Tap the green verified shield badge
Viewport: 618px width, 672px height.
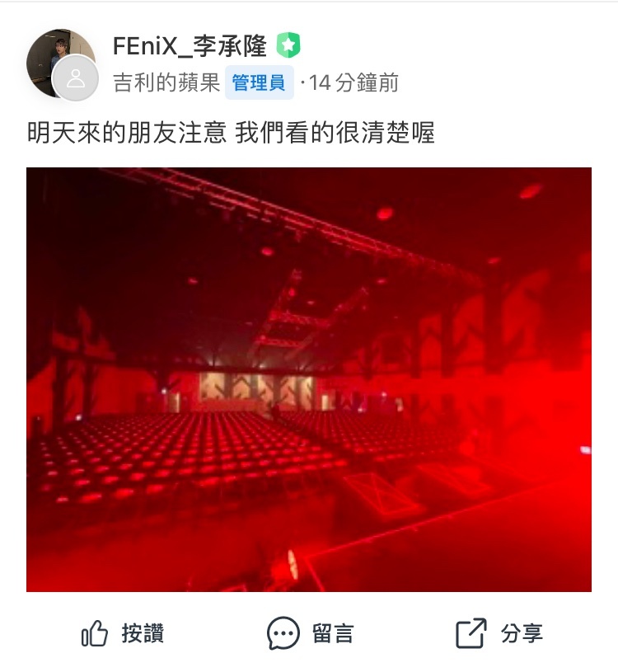pyautogui.click(x=288, y=45)
